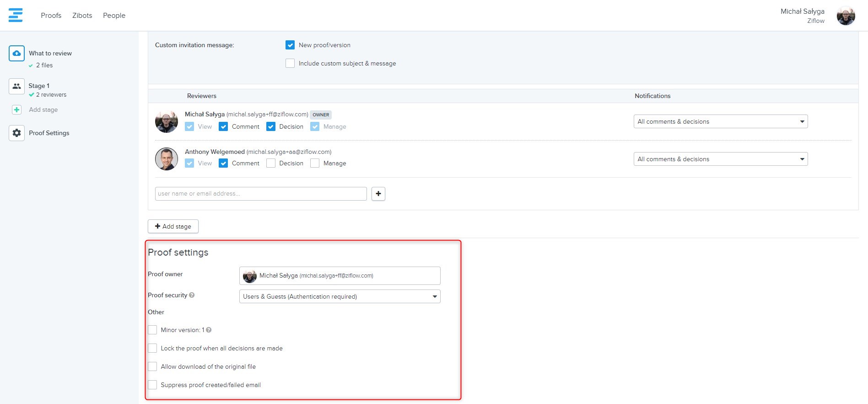Click the Ziflow logo icon
The height and width of the screenshot is (404, 868).
[x=16, y=15]
